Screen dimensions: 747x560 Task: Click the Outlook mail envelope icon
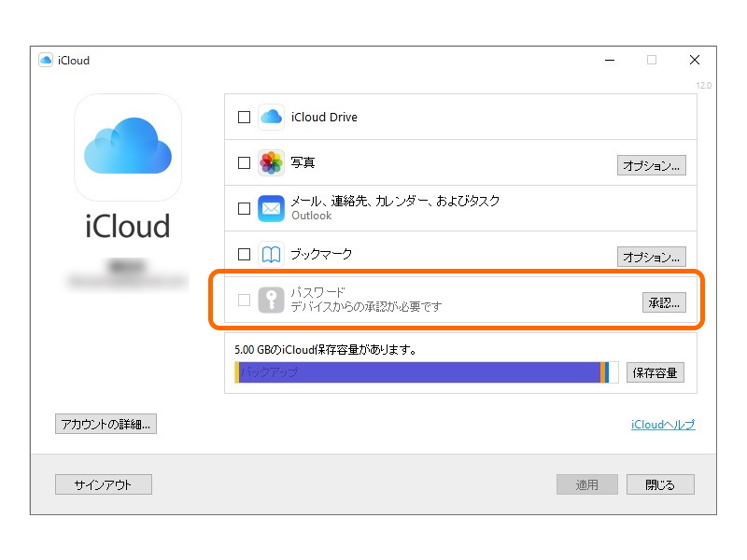[271, 208]
